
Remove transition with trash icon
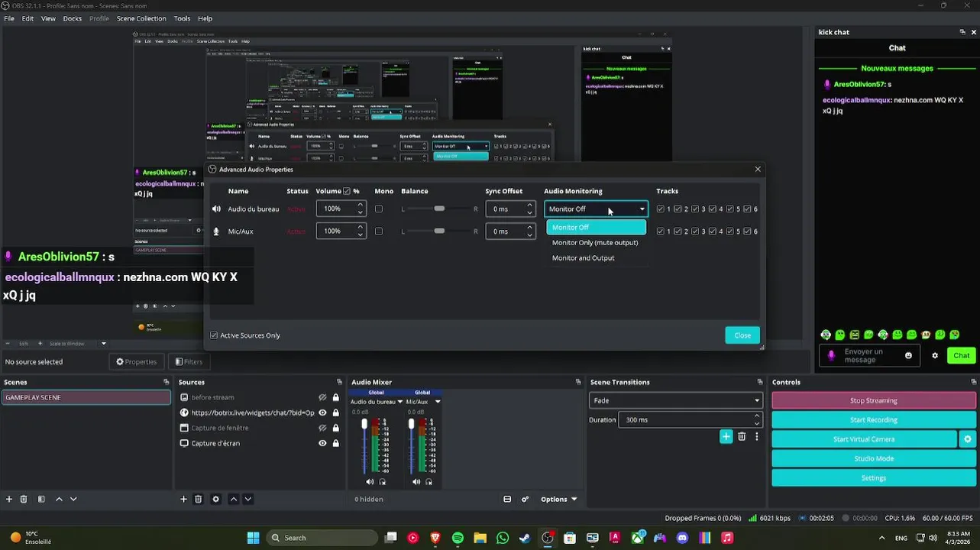742,436
